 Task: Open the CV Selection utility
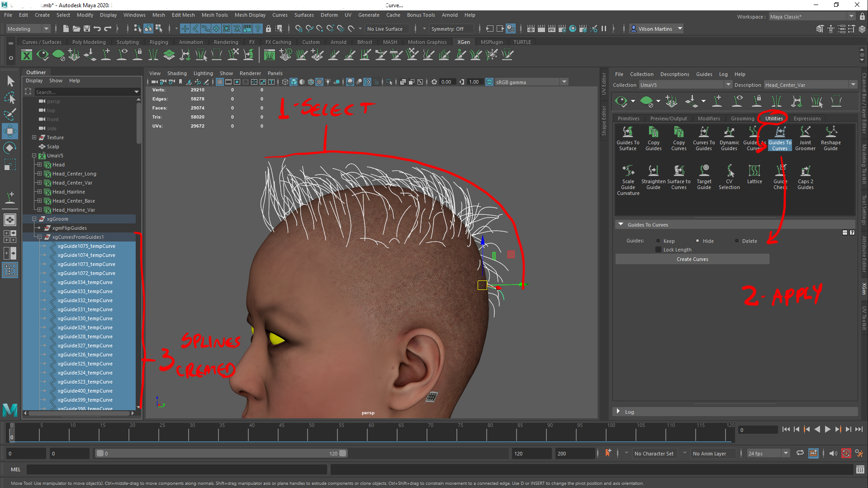pos(729,177)
